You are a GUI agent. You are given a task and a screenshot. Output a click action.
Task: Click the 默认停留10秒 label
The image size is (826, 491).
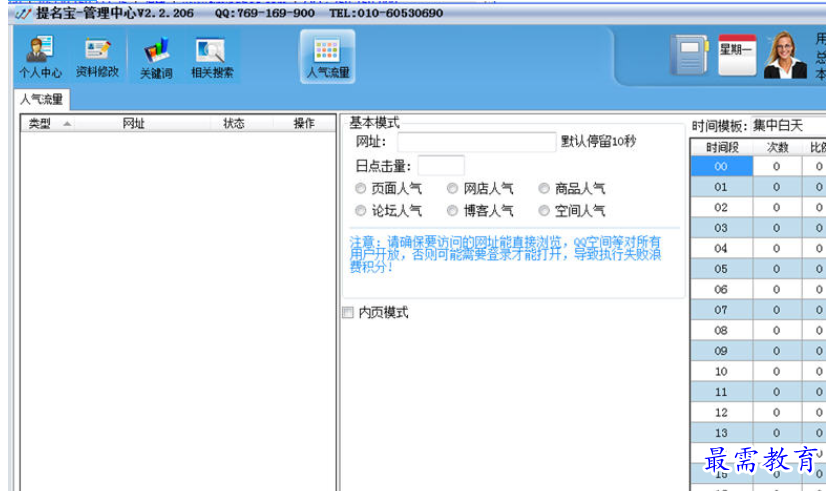tap(598, 141)
